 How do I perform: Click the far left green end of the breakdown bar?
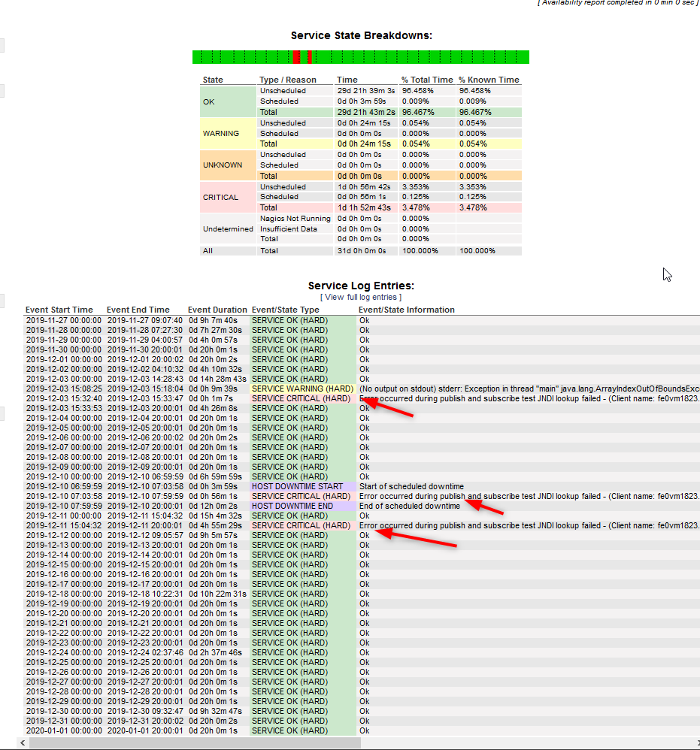click(x=197, y=57)
